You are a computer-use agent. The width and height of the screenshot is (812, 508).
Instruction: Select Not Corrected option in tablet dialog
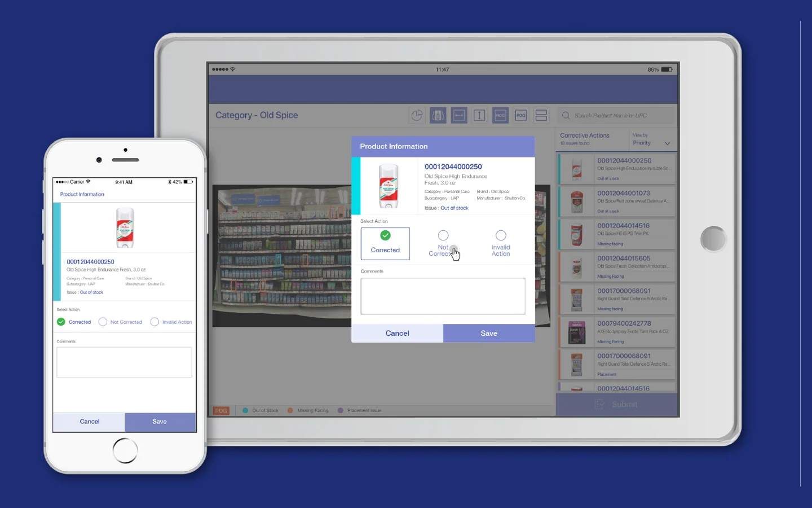tap(443, 244)
